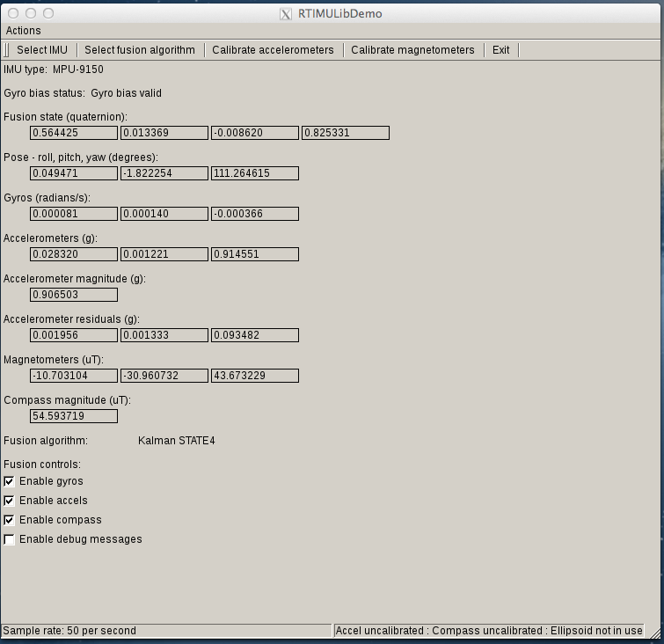Start Calibrate accelerometers
The height and width of the screenshot is (644, 664).
273,50
